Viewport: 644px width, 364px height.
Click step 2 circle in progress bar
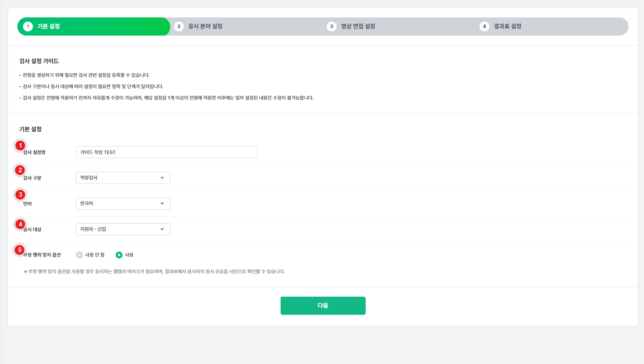179,26
